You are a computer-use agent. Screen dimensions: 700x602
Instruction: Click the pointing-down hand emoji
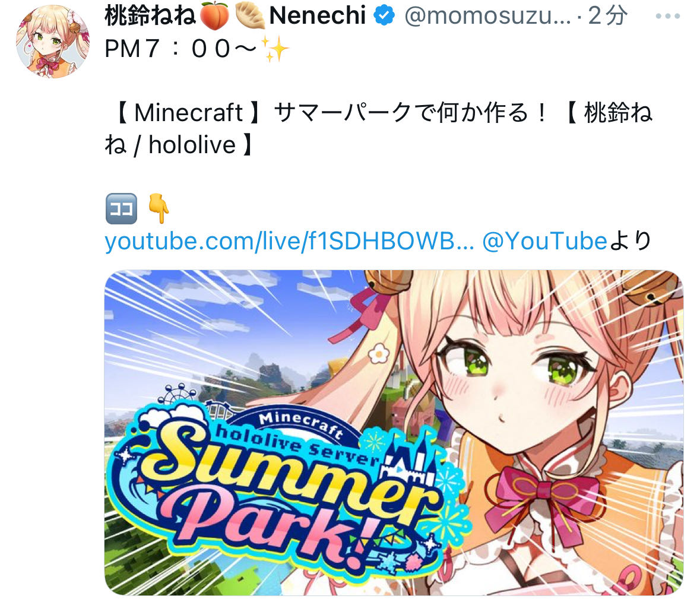[x=159, y=208]
